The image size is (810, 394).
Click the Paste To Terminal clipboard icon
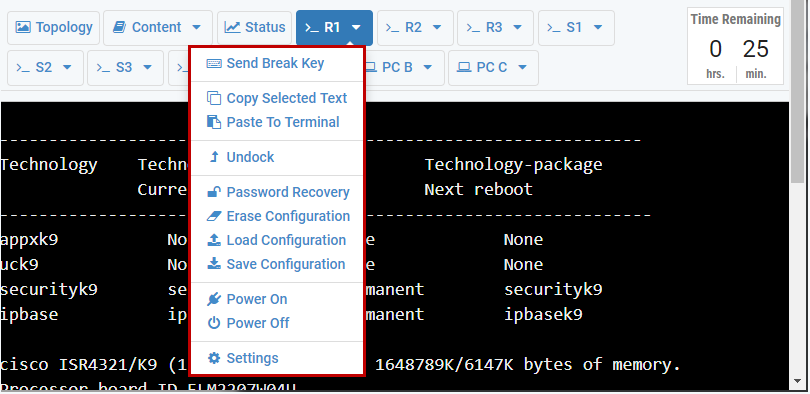[x=214, y=122]
